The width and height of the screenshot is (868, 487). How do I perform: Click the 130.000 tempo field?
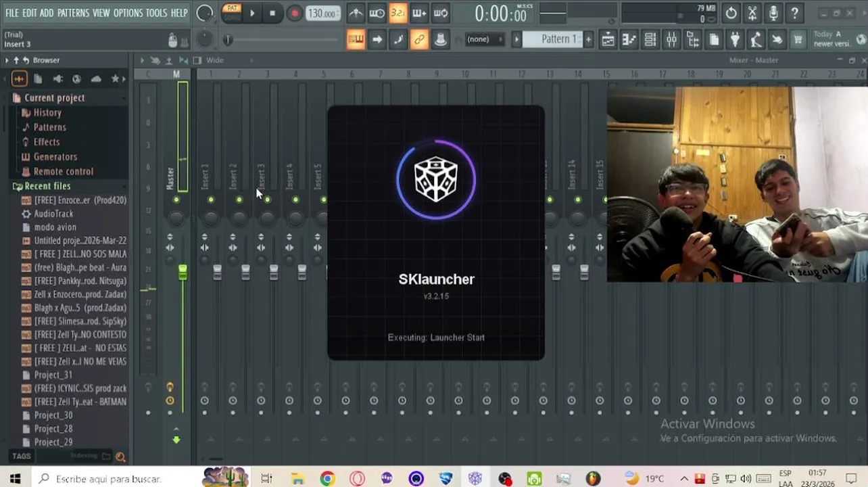click(322, 14)
